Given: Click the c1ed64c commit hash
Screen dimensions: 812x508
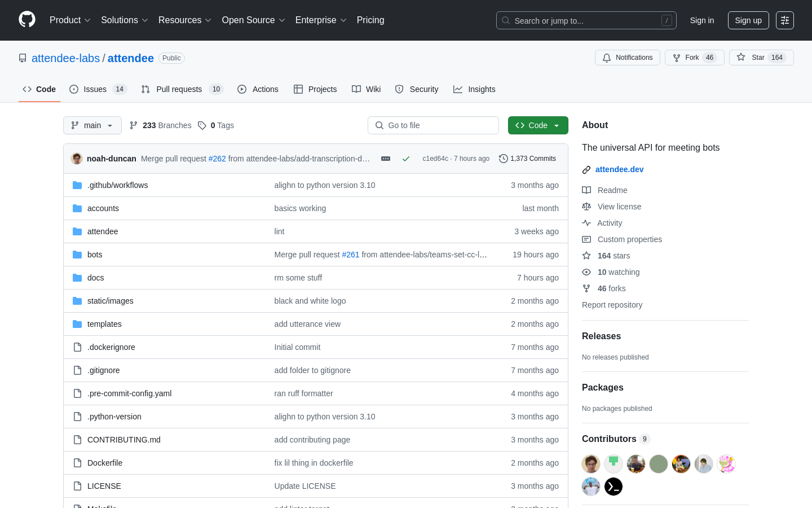Looking at the screenshot, I should pos(435,159).
